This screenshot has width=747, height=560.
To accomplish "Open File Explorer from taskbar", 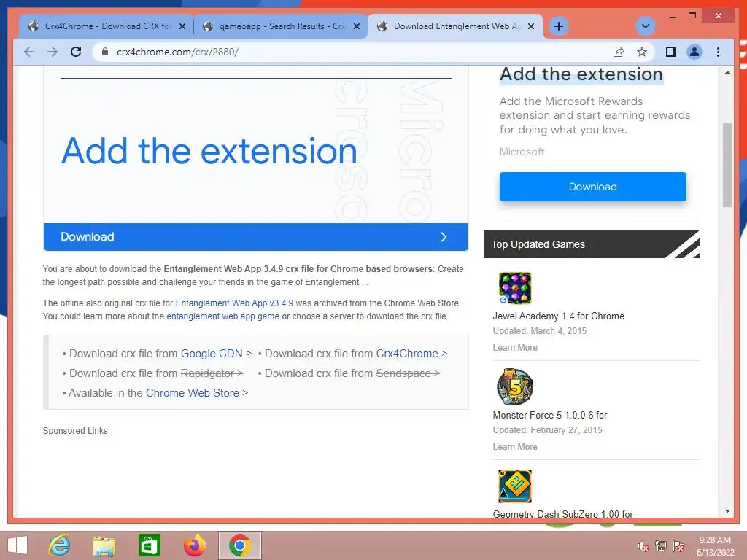I will pyautogui.click(x=104, y=545).
